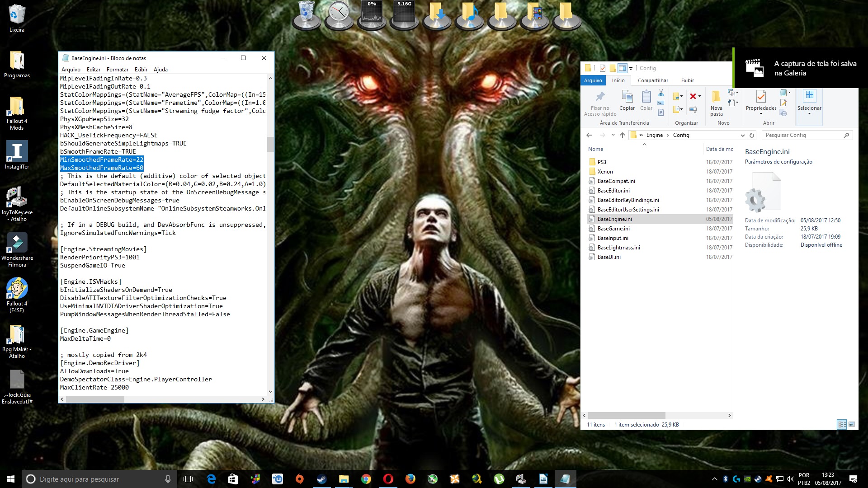The image size is (868, 488).
Task: Open Steam from the taskbar
Action: pos(321,479)
